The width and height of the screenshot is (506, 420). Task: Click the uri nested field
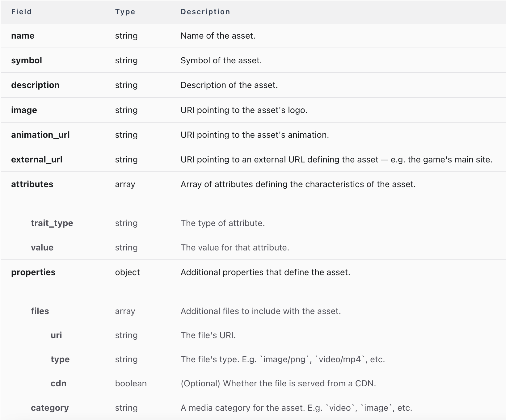[56, 335]
